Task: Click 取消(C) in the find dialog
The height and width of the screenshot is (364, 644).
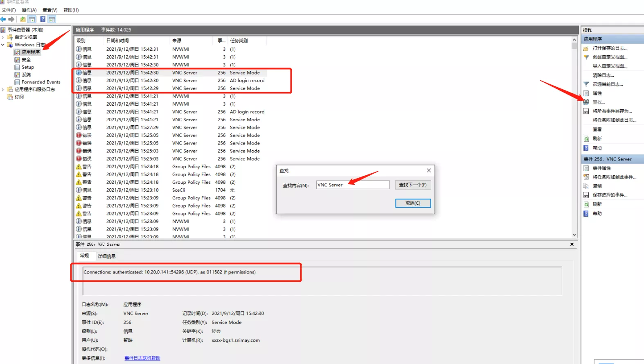Action: coord(412,203)
